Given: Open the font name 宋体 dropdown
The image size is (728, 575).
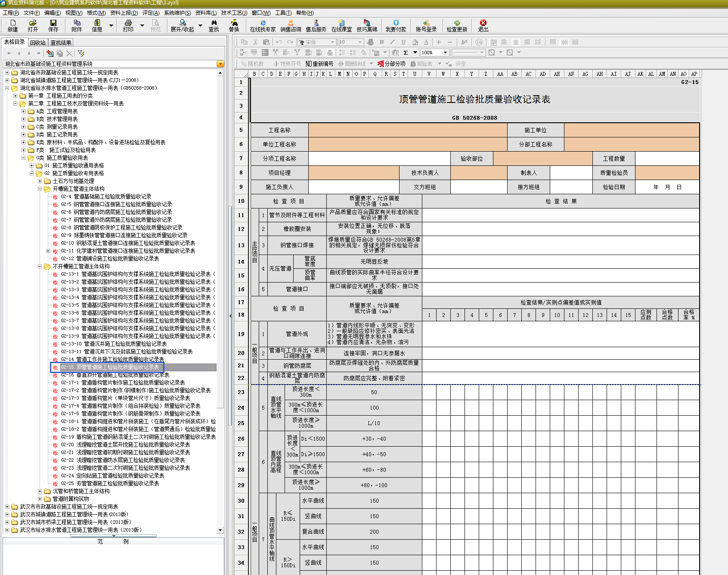Looking at the screenshot, I should coord(332,42).
